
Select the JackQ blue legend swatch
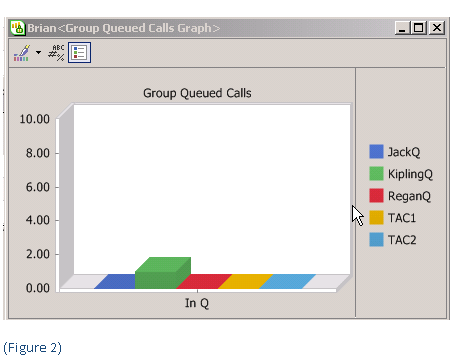point(376,152)
